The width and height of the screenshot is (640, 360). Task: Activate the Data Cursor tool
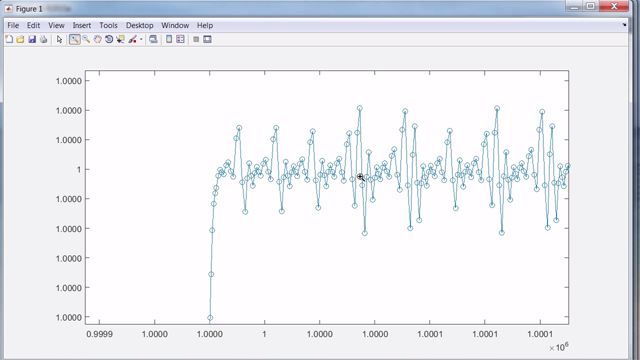point(120,39)
